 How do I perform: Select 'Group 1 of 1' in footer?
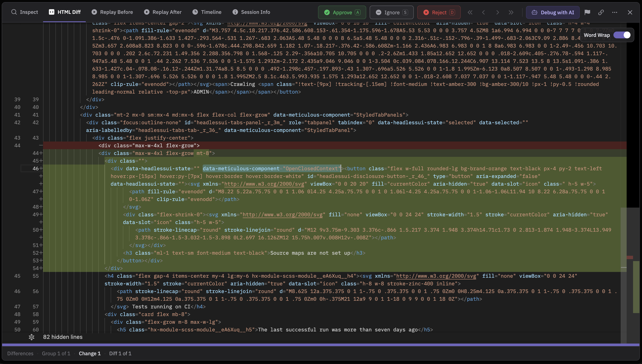56,353
